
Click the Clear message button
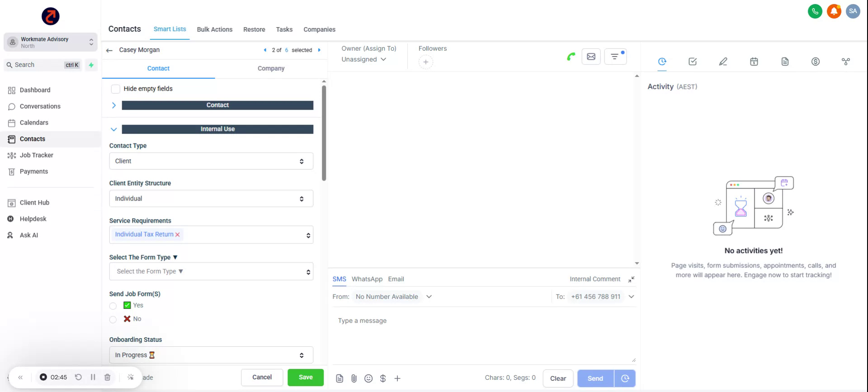click(x=558, y=378)
